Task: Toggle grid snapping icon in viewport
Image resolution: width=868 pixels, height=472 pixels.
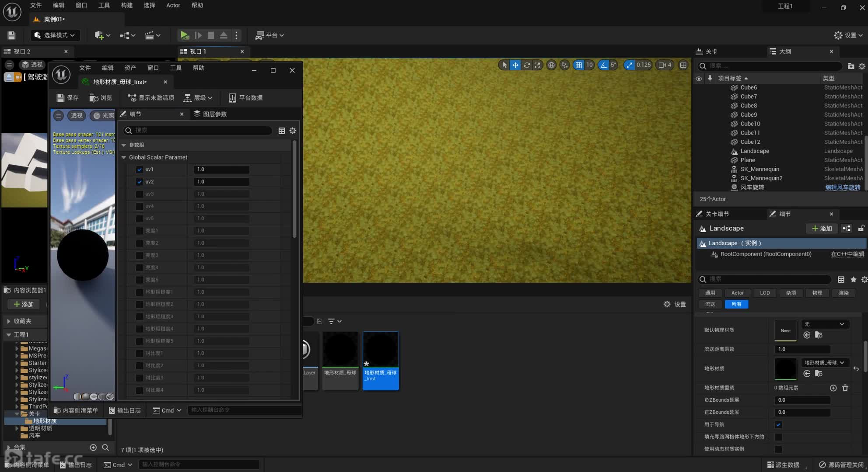Action: (x=578, y=65)
